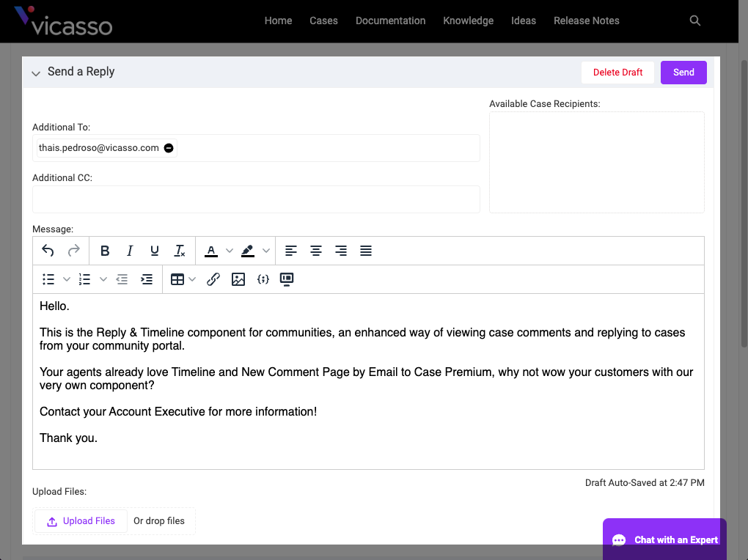Viewport: 748px width, 560px height.
Task: Insert a merge field with curly braces icon
Action: click(x=263, y=279)
